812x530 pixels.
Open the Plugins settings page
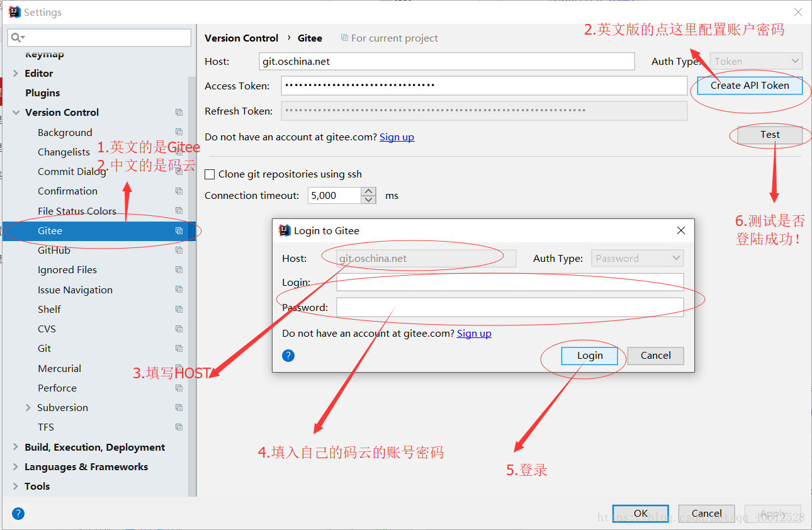pyautogui.click(x=43, y=93)
